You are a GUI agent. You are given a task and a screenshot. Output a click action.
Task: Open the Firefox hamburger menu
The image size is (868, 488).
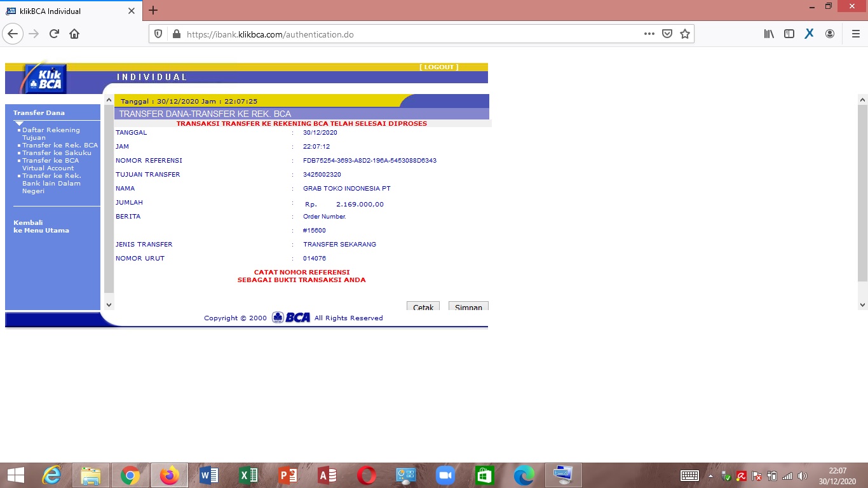[855, 34]
